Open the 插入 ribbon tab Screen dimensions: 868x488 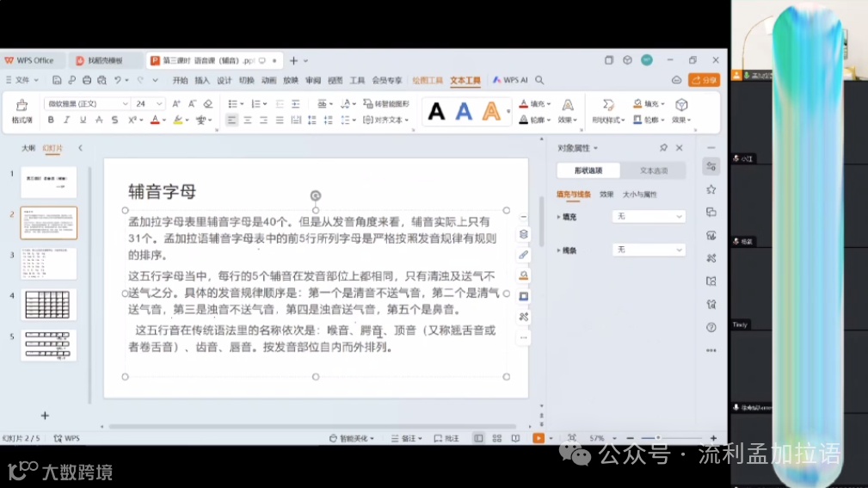tap(202, 80)
